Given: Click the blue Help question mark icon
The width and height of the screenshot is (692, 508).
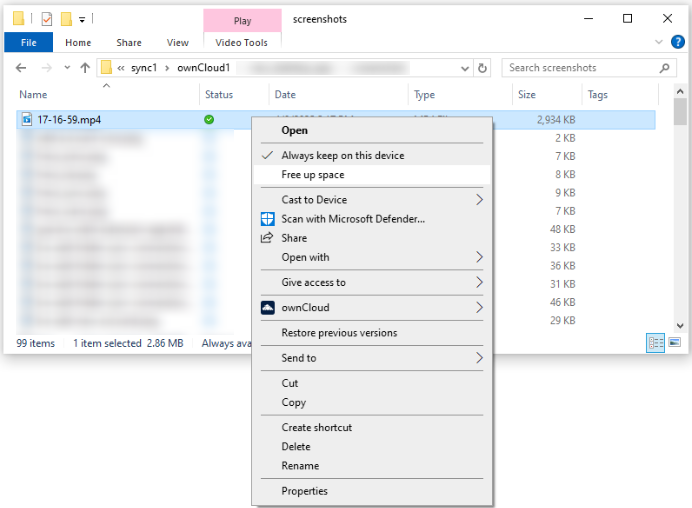Looking at the screenshot, I should [x=677, y=42].
